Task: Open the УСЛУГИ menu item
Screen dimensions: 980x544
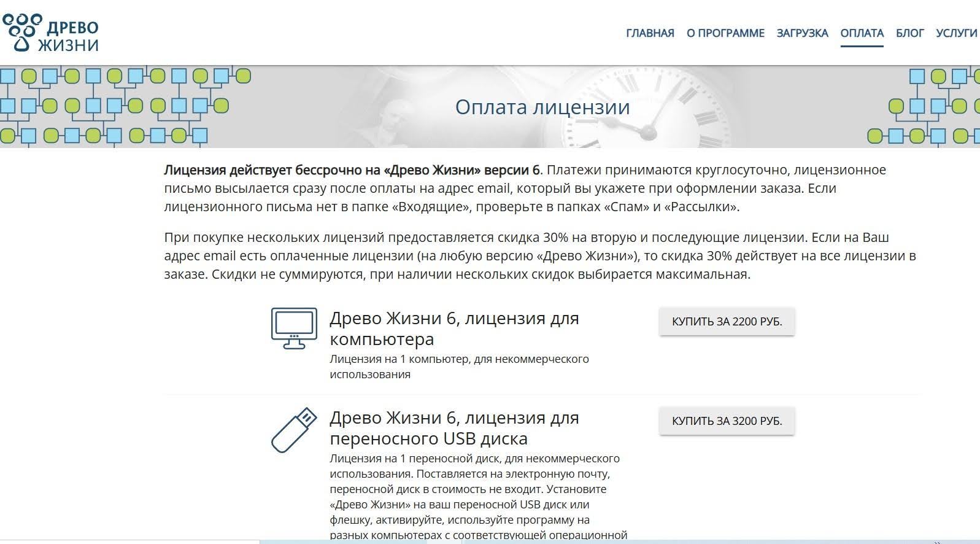Action: pyautogui.click(x=956, y=33)
